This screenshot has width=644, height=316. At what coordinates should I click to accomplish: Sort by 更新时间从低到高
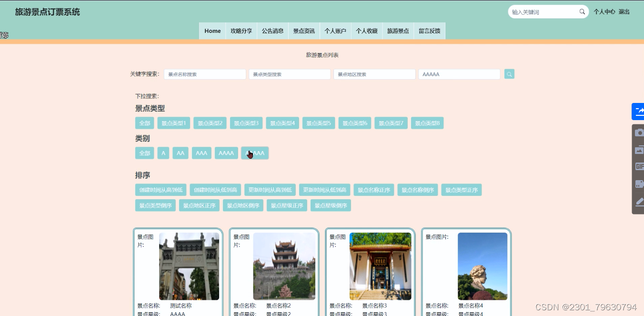click(325, 190)
